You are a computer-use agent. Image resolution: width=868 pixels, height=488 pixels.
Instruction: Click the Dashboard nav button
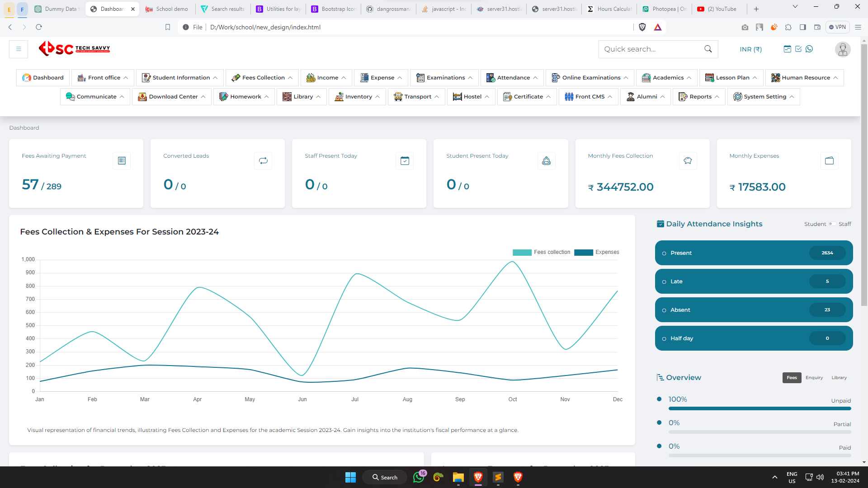(43, 78)
